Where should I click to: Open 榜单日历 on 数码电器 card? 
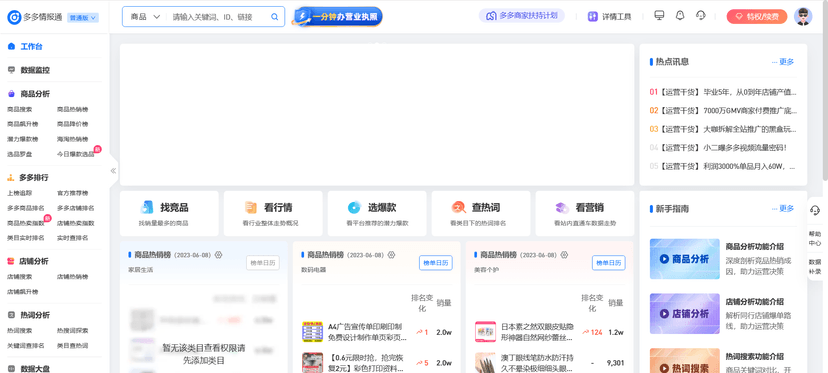click(436, 263)
